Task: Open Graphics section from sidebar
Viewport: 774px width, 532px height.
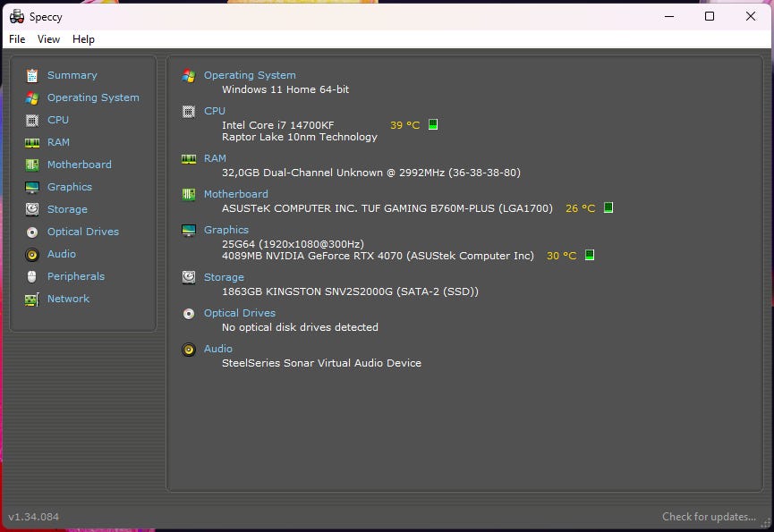Action: pyautogui.click(x=70, y=187)
